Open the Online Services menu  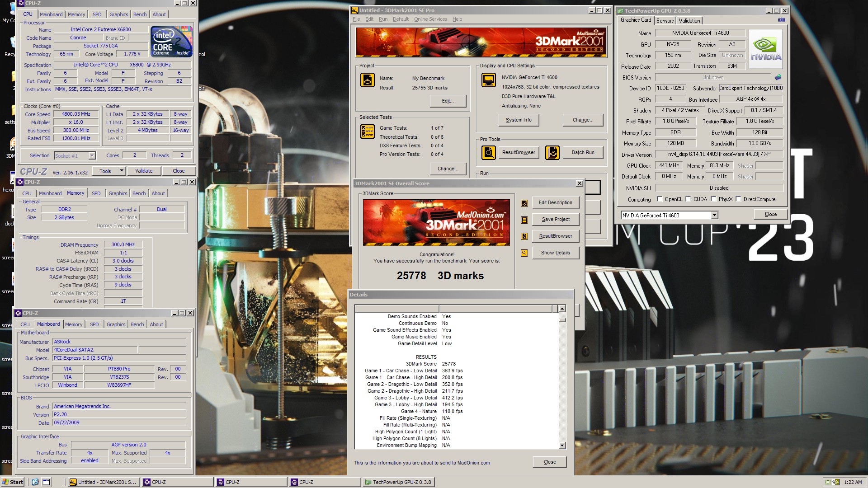pyautogui.click(x=430, y=19)
